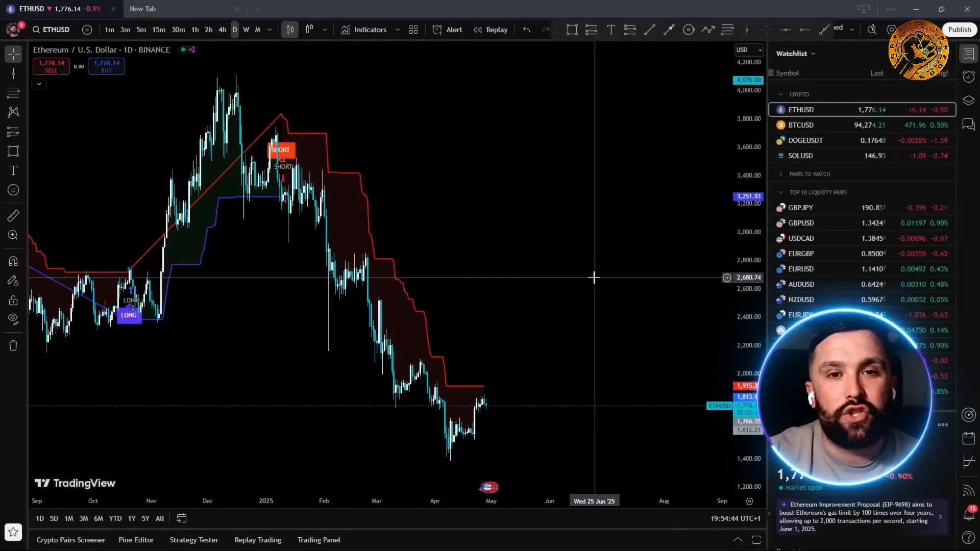980x551 pixels.
Task: Remove objects with the trash icon
Action: pyautogui.click(x=13, y=345)
